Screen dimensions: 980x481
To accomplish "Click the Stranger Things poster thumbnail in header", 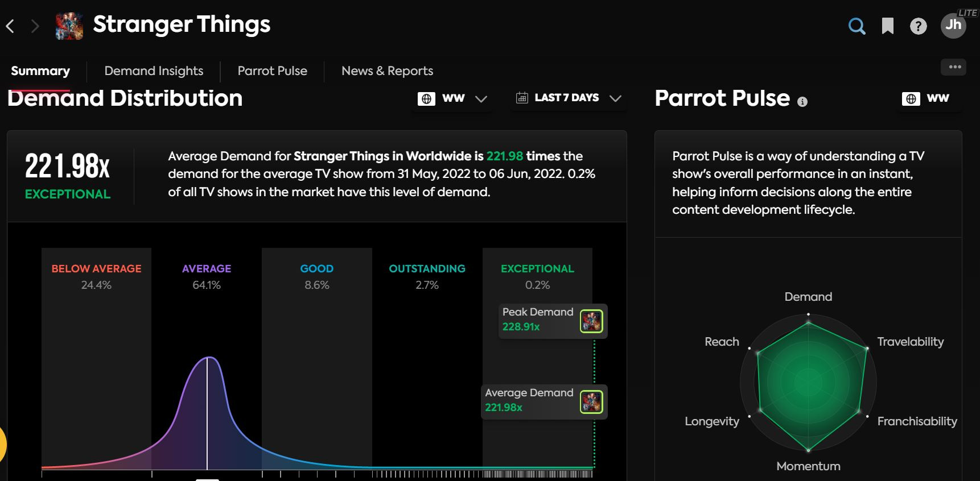I will tap(69, 26).
